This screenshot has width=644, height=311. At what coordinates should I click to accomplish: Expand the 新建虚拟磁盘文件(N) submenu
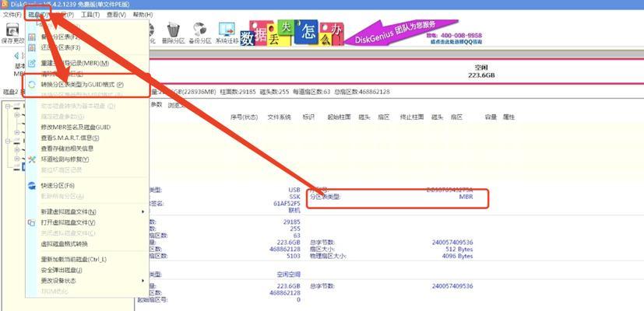coord(86,211)
